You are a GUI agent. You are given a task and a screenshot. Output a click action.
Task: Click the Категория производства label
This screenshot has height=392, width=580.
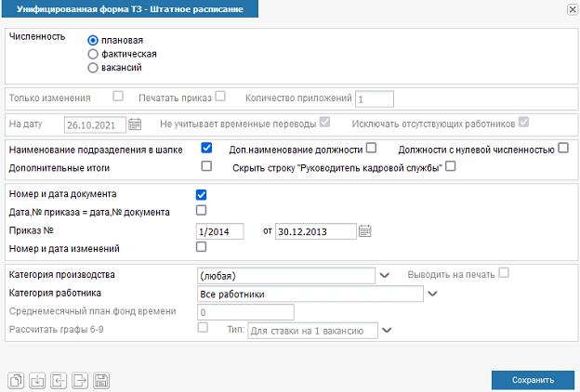click(x=61, y=275)
